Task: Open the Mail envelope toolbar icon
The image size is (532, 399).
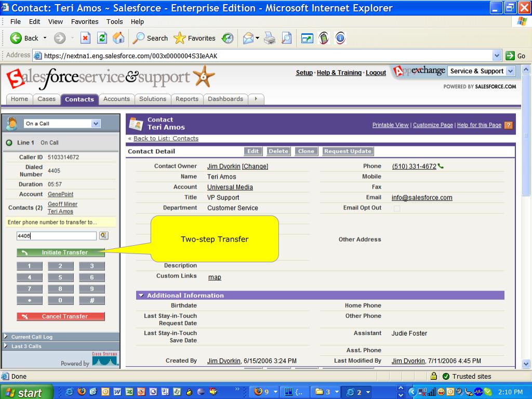Action: coord(248,38)
